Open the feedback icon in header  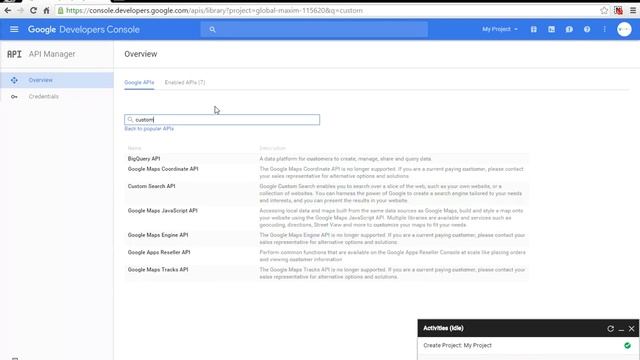[569, 29]
